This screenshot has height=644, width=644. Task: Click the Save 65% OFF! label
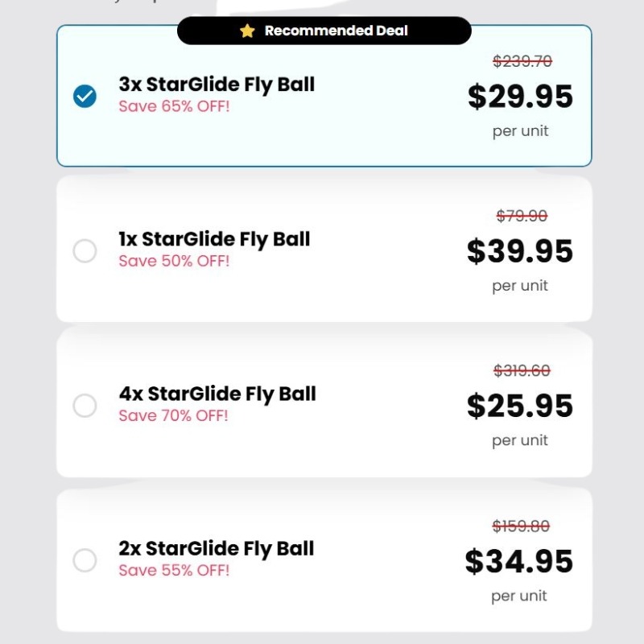174,106
